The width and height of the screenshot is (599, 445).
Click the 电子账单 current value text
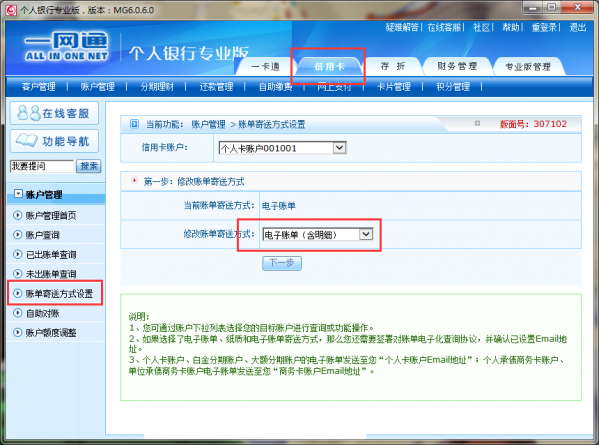278,206
